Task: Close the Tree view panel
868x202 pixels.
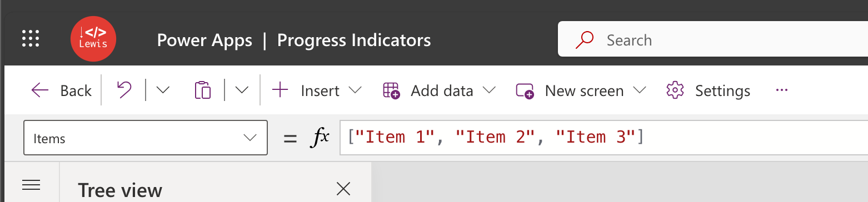Action: 343,189
